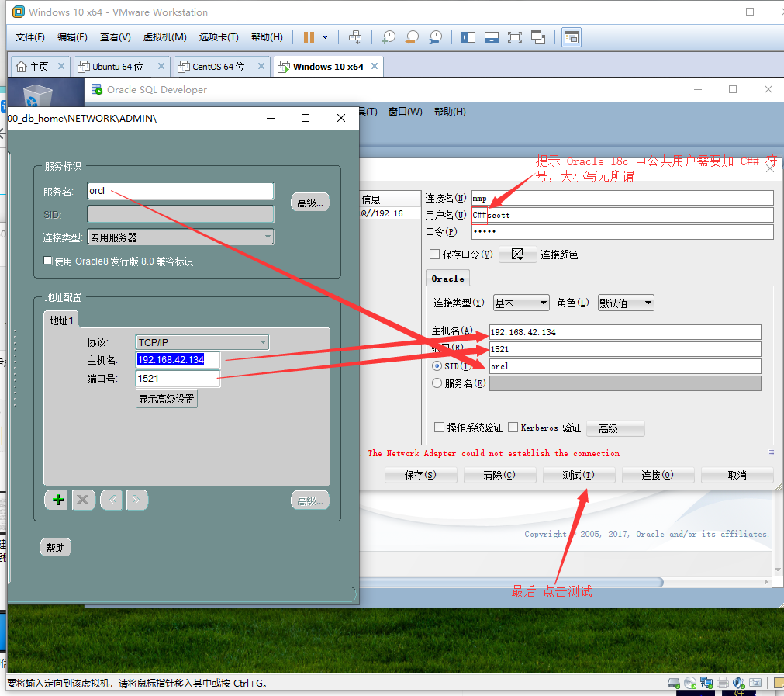The width and height of the screenshot is (784, 696).
Task: Select the Oracle tab in connection dialog
Action: (x=447, y=279)
